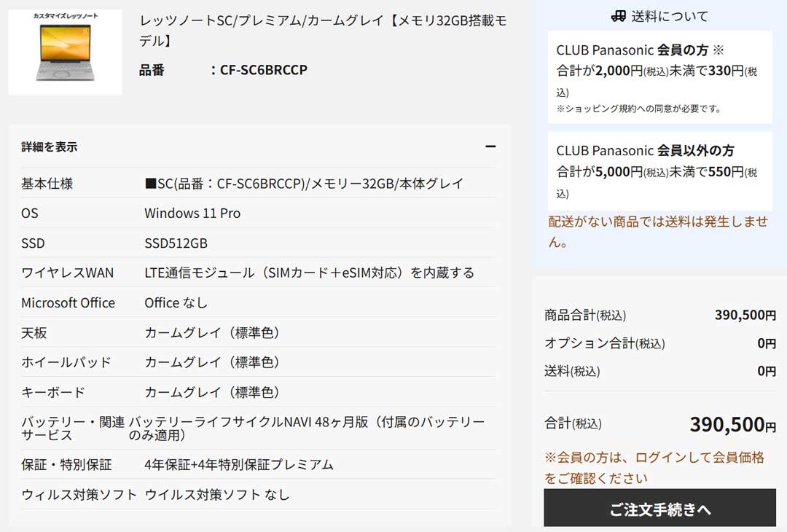This screenshot has height=532, width=787.
Task: Click the ■SC(品番：CF-SC6BRCCP)/メモリー32GB/本体グレイ value
Action: [304, 184]
